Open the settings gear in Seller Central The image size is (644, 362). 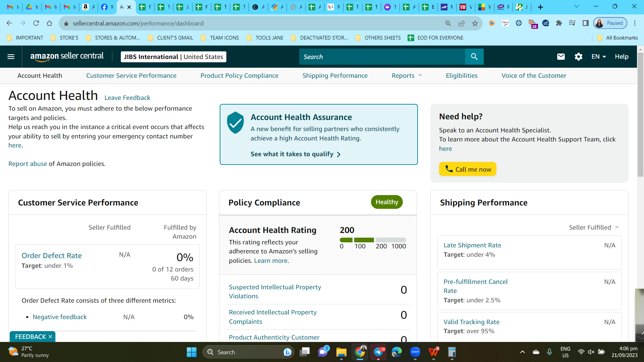[x=578, y=57]
